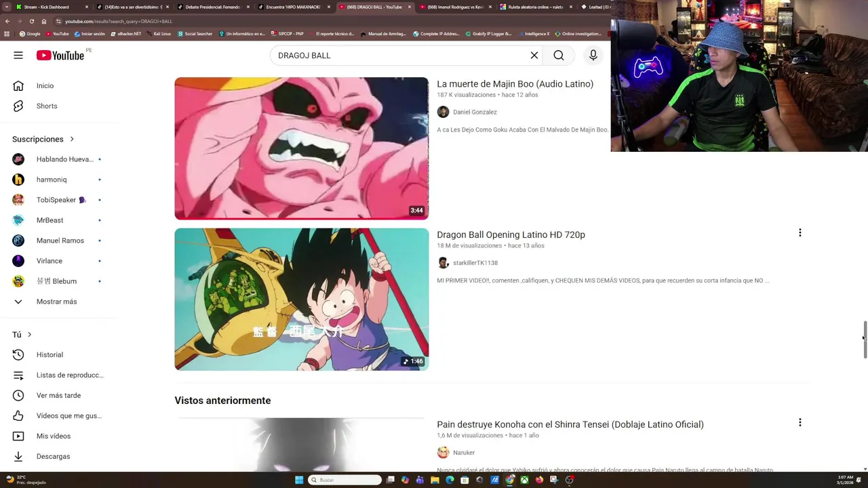Image resolution: width=868 pixels, height=488 pixels.
Task: Open title Pain destruye Konoha con el Shinra Tensei
Action: tap(570, 424)
